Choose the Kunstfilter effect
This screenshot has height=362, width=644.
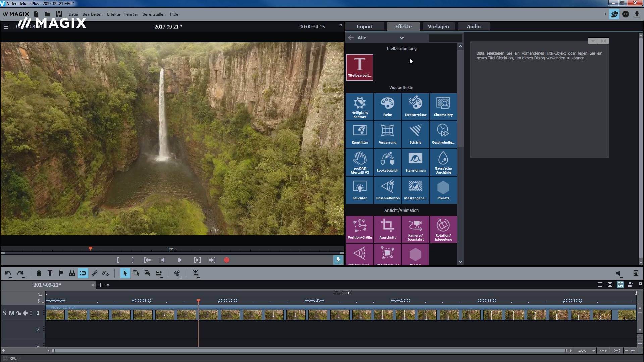click(360, 135)
